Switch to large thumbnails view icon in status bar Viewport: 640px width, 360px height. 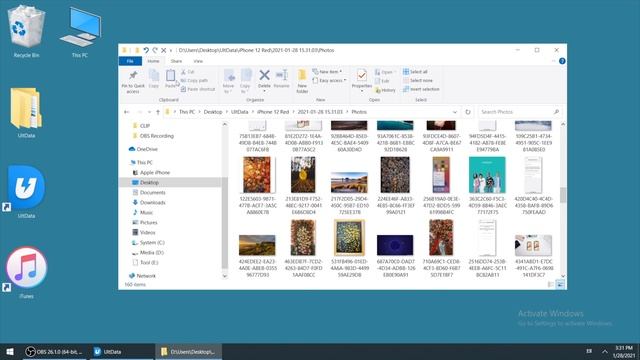(560, 284)
